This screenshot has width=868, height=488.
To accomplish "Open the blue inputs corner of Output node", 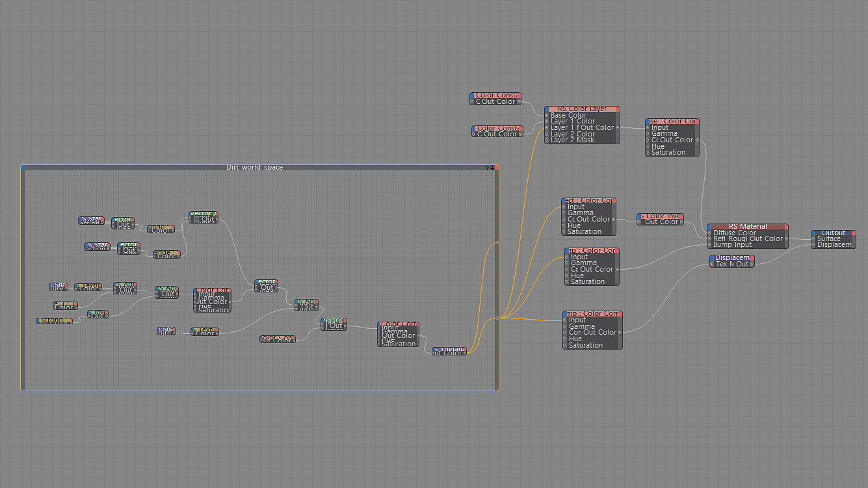I will click(x=814, y=233).
